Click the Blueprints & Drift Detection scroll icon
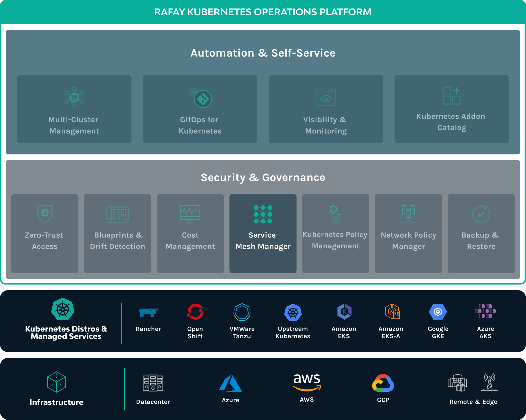Viewport: 526px width, 420px height. 118,214
